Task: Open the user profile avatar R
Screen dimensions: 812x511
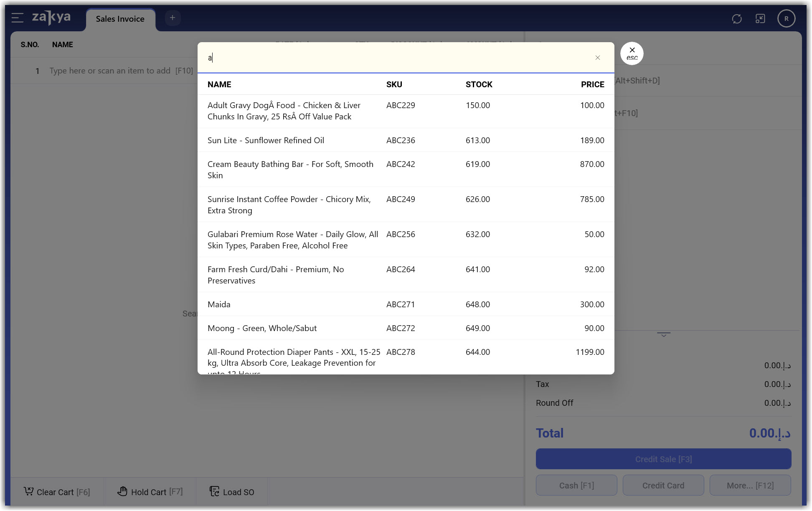Action: coord(786,19)
